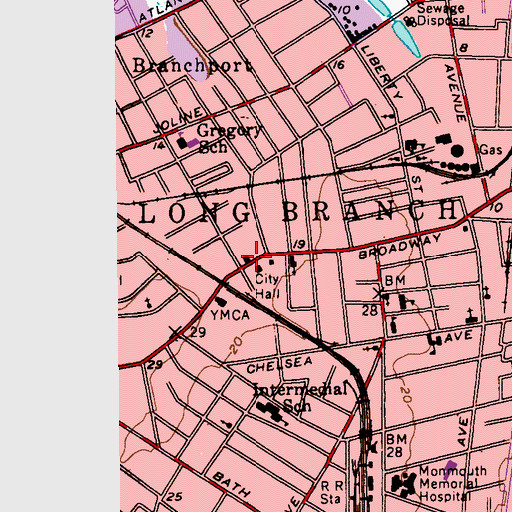Click the elevation number 16 near Liberty
512x512 pixels.
[338, 65]
